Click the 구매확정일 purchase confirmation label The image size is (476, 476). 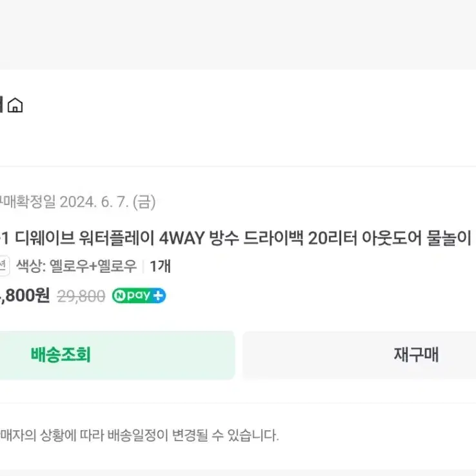[x=28, y=202]
